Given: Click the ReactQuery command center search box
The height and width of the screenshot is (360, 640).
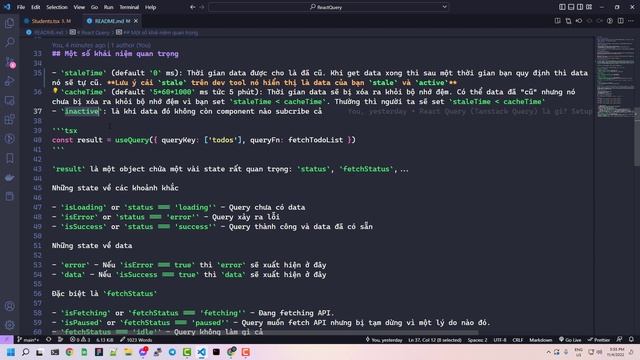Looking at the screenshot, I should pyautogui.click(x=329, y=7).
